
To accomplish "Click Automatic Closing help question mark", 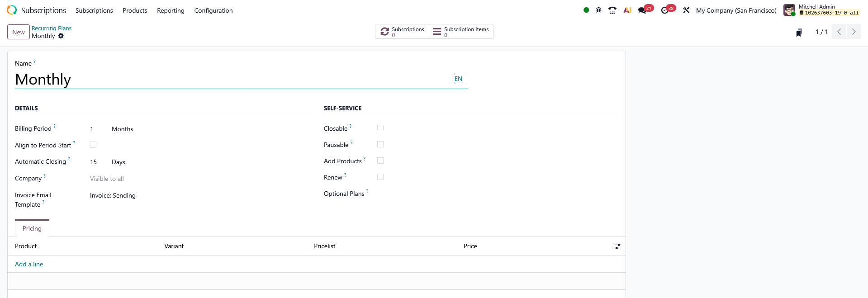I will point(69,159).
